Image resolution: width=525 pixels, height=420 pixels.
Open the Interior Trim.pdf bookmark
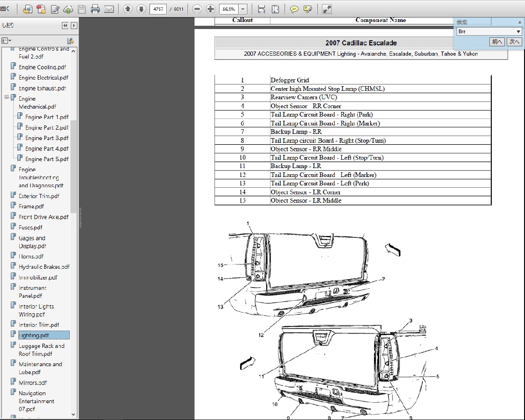point(39,324)
